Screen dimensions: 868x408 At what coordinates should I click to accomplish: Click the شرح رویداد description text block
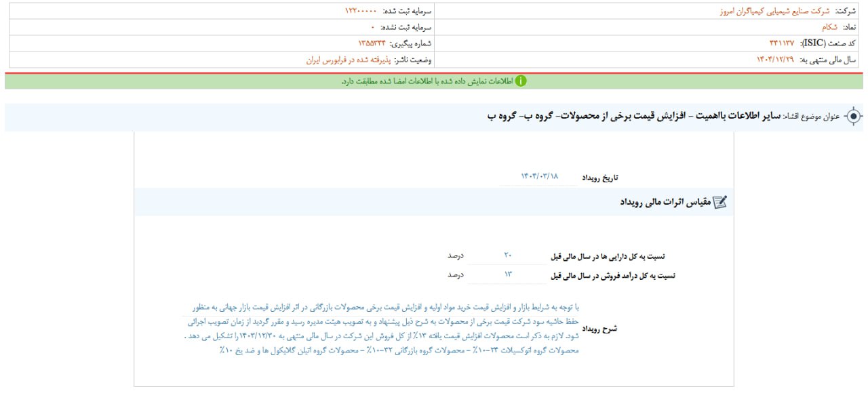tap(382, 329)
